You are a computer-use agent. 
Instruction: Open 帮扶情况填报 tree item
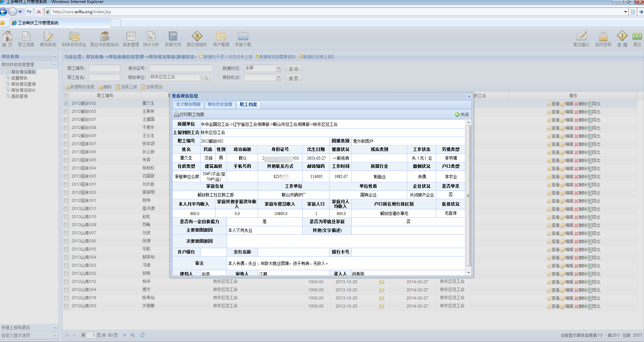pos(23,72)
